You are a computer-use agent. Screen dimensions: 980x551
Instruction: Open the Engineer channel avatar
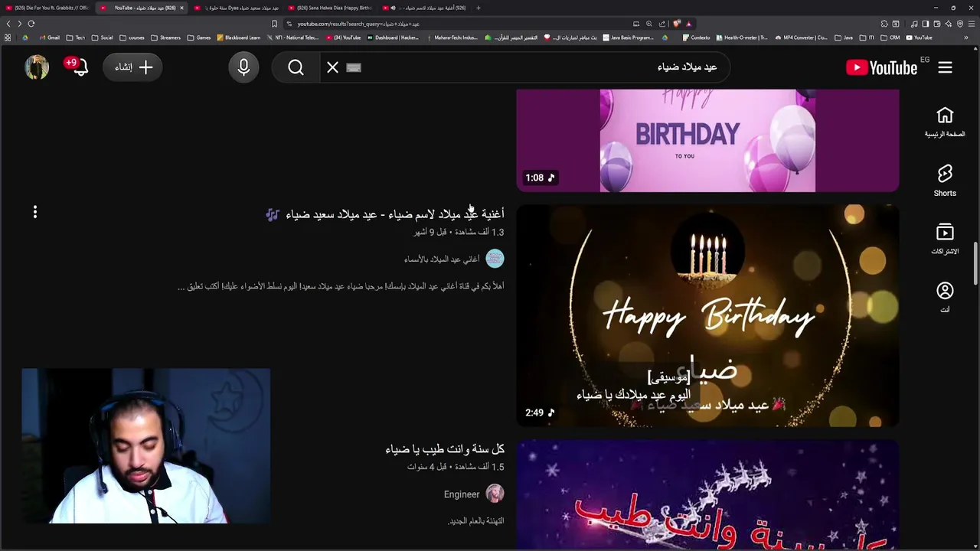(495, 494)
